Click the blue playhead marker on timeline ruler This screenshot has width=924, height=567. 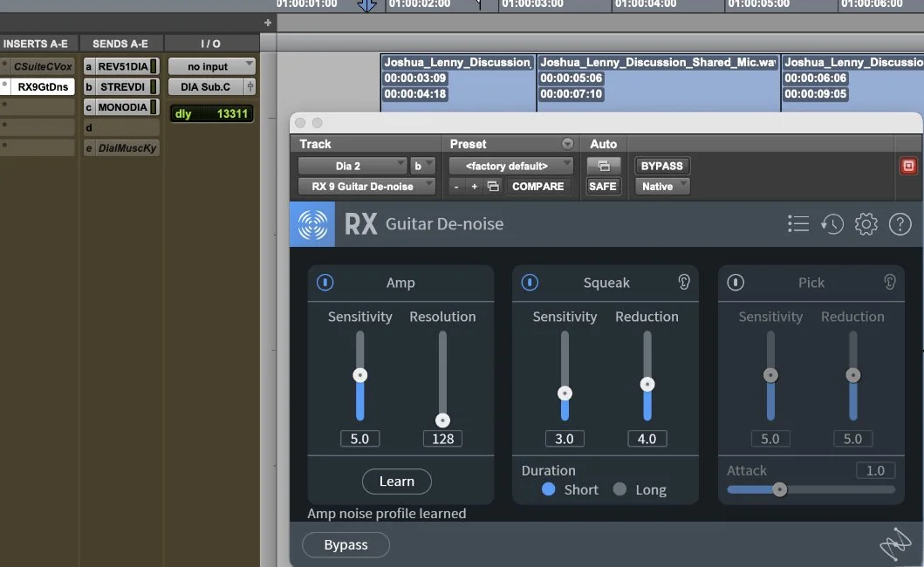366,6
